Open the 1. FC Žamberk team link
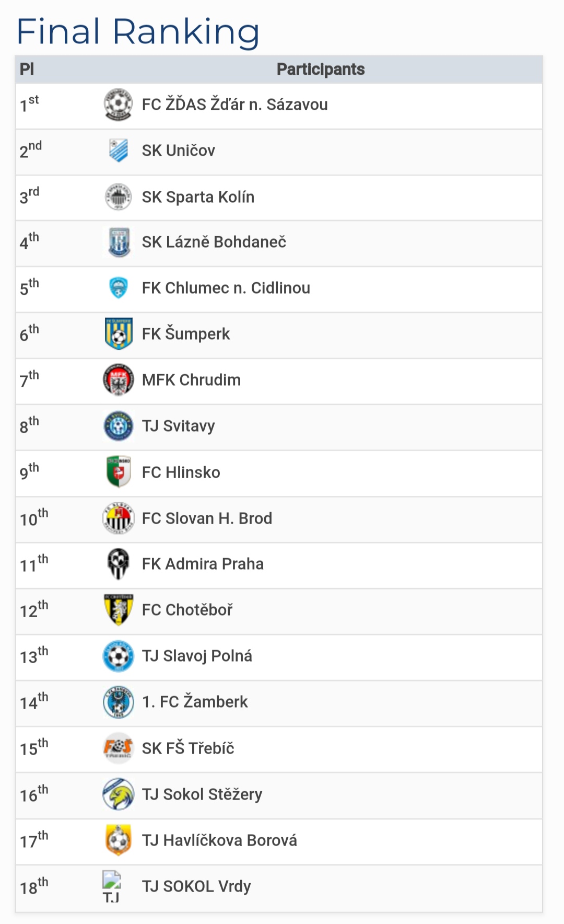Image resolution: width=564 pixels, height=924 pixels. click(195, 702)
